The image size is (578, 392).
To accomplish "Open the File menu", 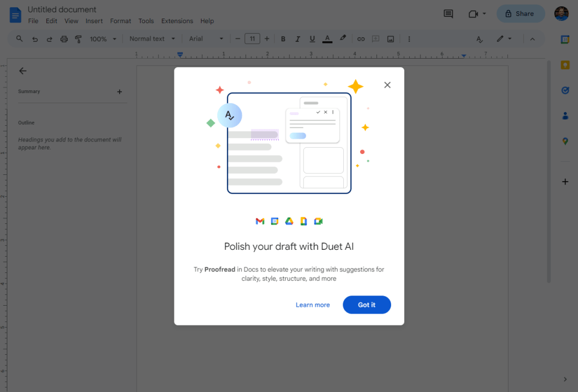I will 33,21.
